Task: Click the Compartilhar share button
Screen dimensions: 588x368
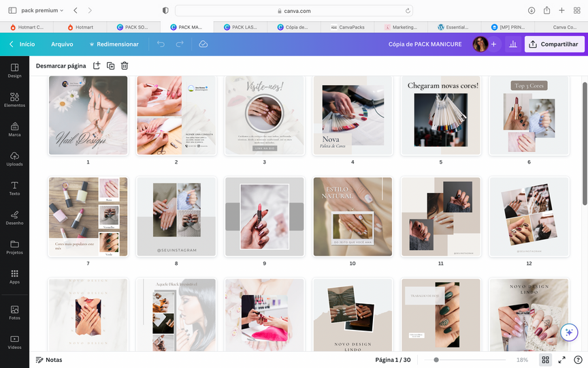Action: click(554, 44)
